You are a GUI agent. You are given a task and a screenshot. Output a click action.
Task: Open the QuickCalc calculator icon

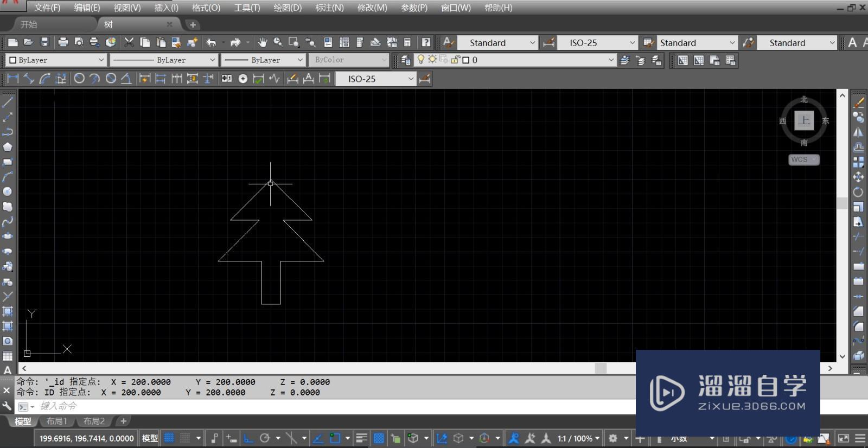[x=407, y=42]
